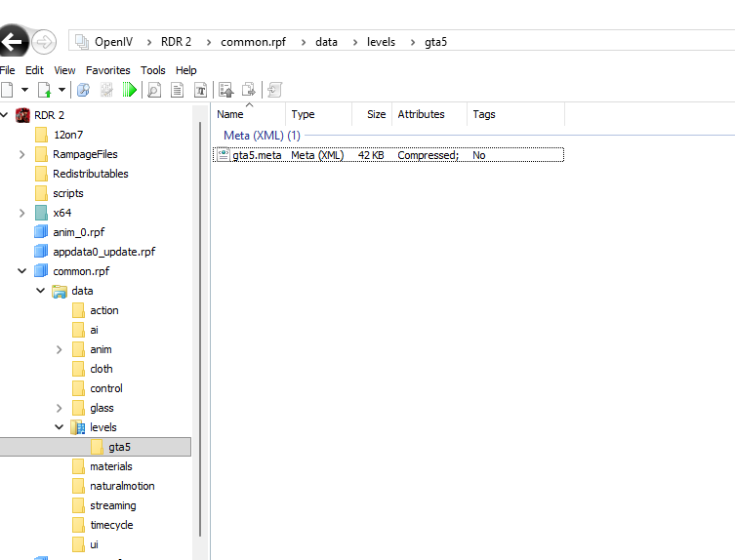The width and height of the screenshot is (735, 560).
Task: Open the Tools menu
Action: click(153, 70)
